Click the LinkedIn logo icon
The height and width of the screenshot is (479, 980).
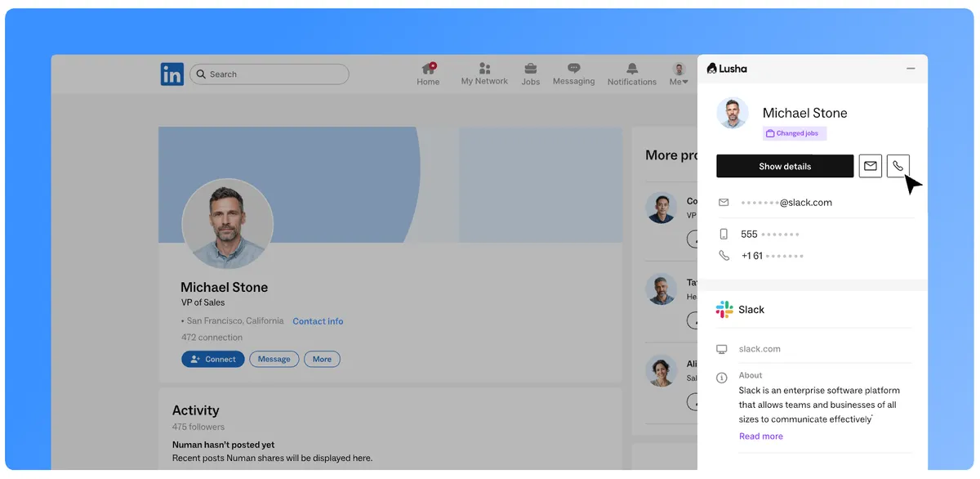click(x=171, y=74)
